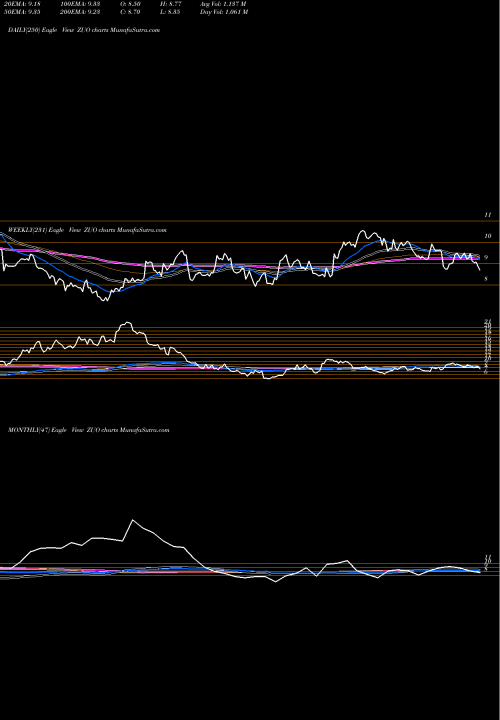Click the WEEKLY(231) Eagle View chart title
The image size is (500, 720).
(x=87, y=230)
